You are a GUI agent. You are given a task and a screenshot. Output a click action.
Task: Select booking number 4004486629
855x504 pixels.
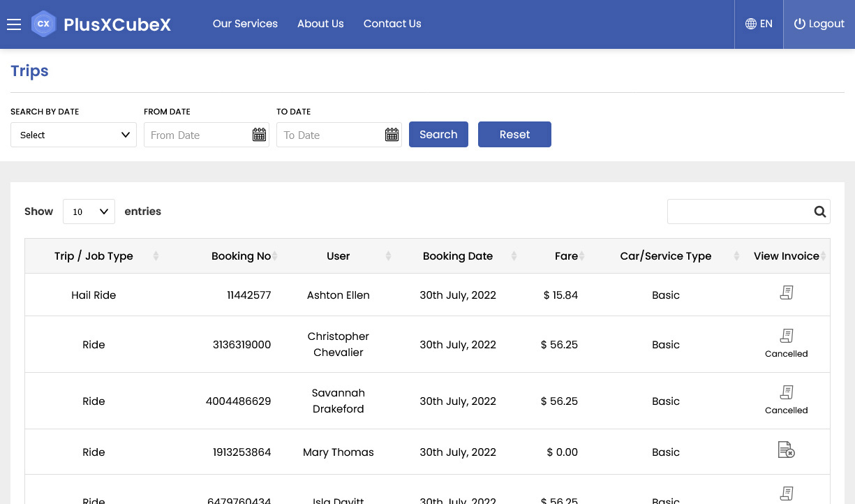pyautogui.click(x=239, y=401)
